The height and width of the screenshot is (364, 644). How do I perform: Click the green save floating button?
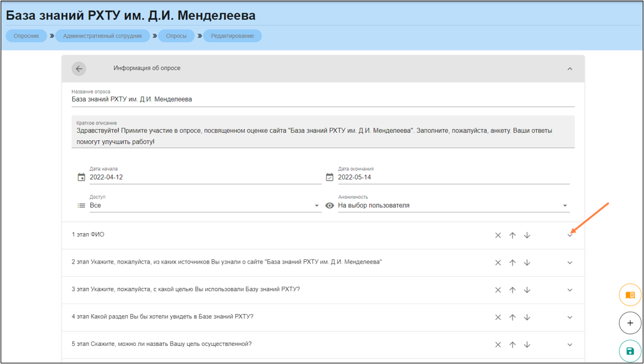tap(630, 351)
